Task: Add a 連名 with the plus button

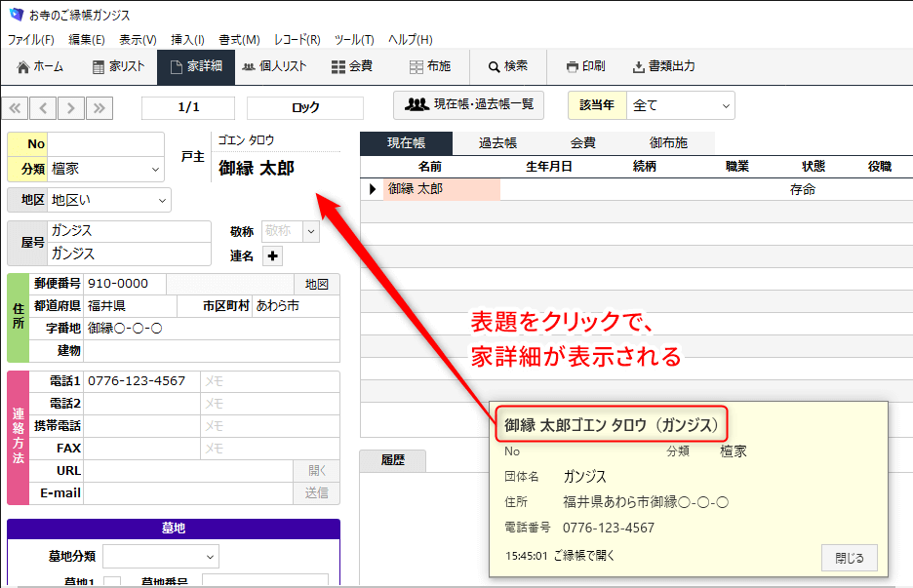Action: point(272,255)
